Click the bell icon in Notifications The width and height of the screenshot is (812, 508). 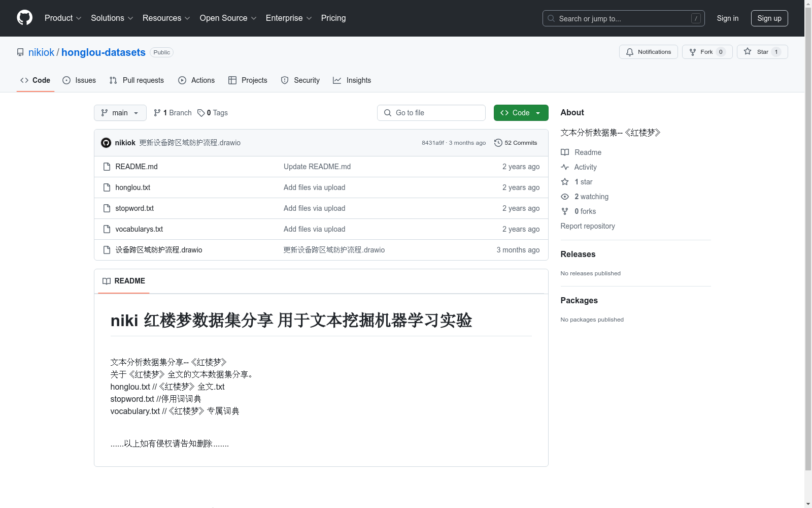click(x=630, y=52)
